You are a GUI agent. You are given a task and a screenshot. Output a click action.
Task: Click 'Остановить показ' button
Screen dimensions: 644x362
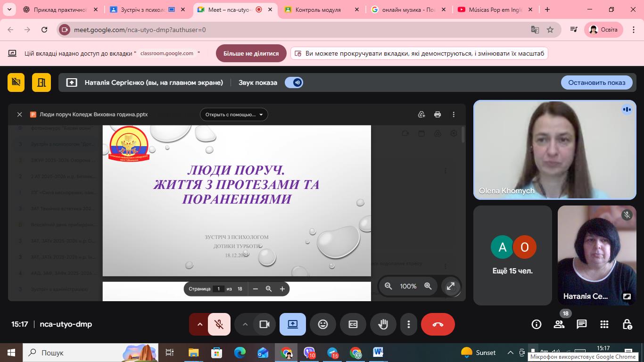coord(596,82)
